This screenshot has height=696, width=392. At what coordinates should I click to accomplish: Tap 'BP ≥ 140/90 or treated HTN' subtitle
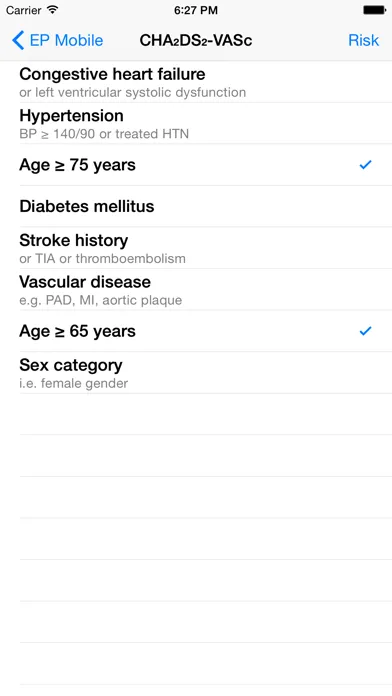104,134
